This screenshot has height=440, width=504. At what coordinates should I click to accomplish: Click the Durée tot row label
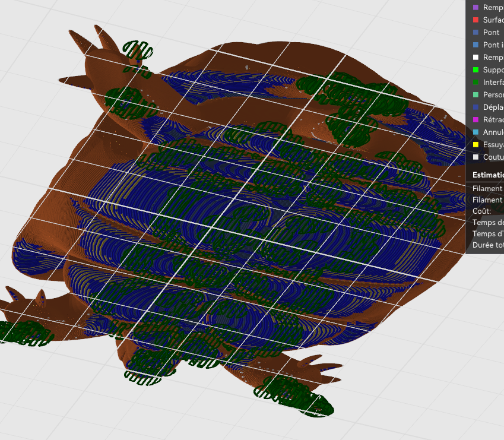(488, 245)
